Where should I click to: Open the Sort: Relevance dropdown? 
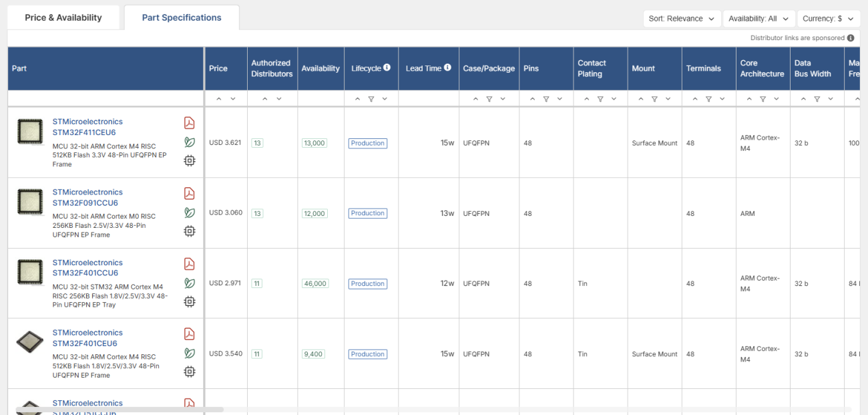(x=682, y=19)
